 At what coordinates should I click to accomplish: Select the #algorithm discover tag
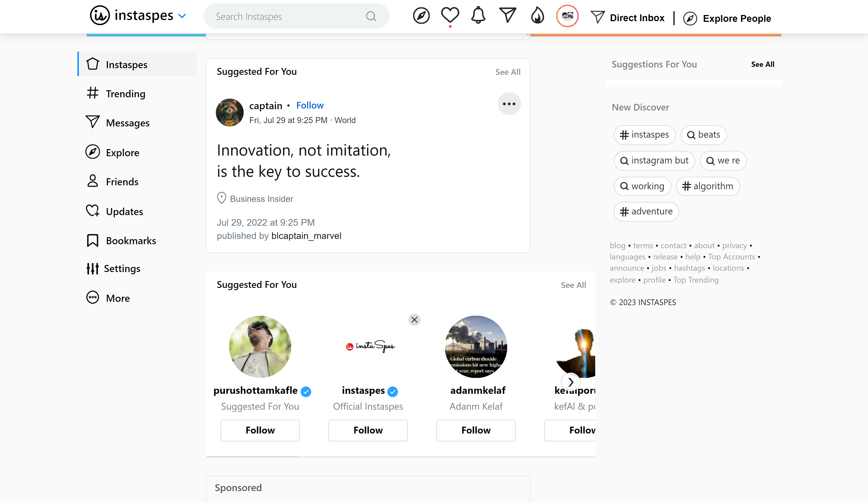(708, 186)
